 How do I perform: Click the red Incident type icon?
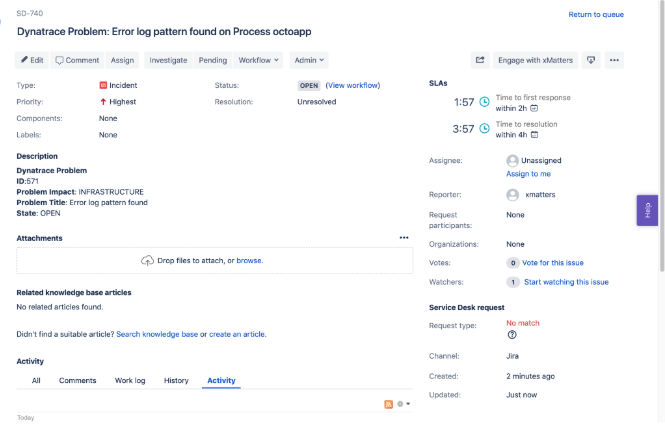pos(103,85)
